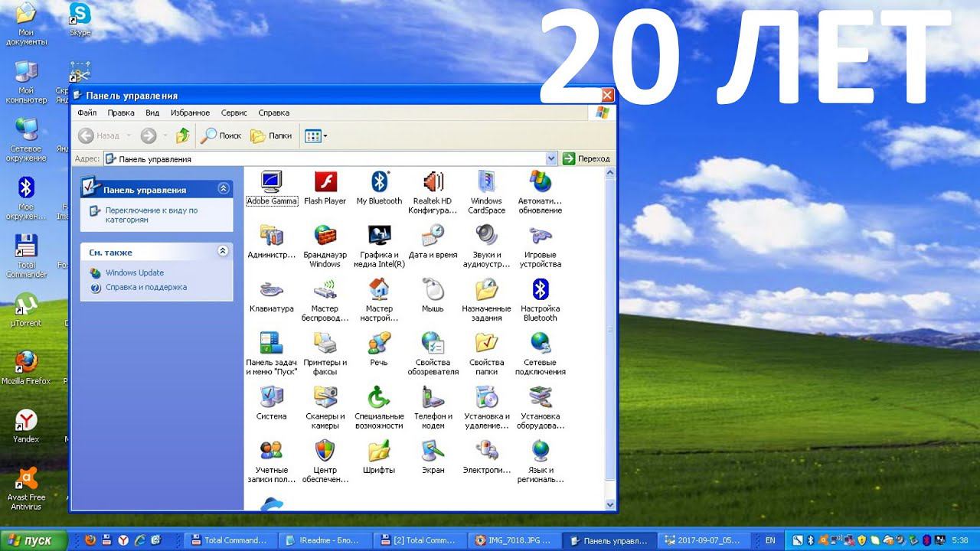
Task: Toggle the Папки folders pane button
Action: pos(271,135)
